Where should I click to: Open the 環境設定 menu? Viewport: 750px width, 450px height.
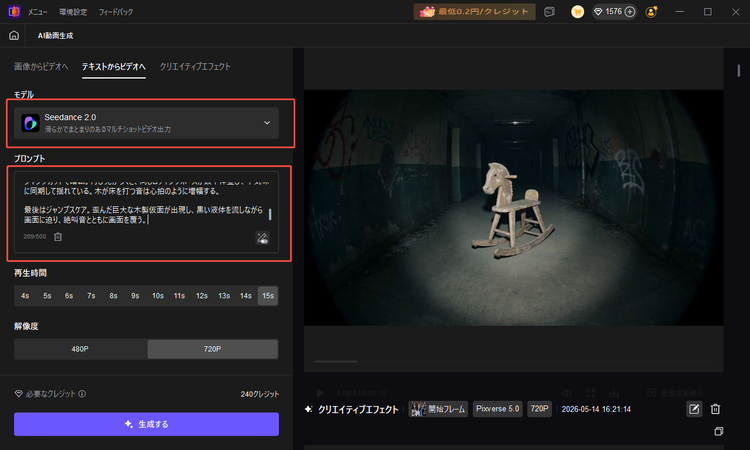73,12
